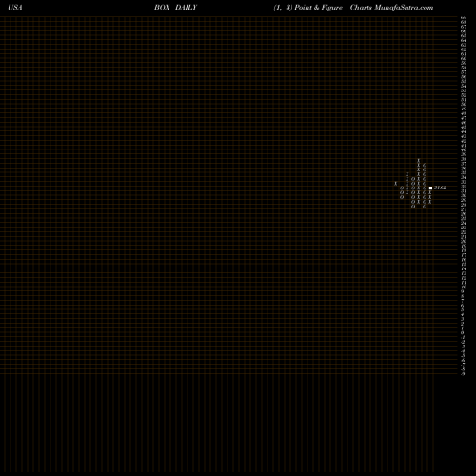Click the 31.62 price label
Image resolution: width=476 pixels, height=476 pixels.
coord(440,188)
